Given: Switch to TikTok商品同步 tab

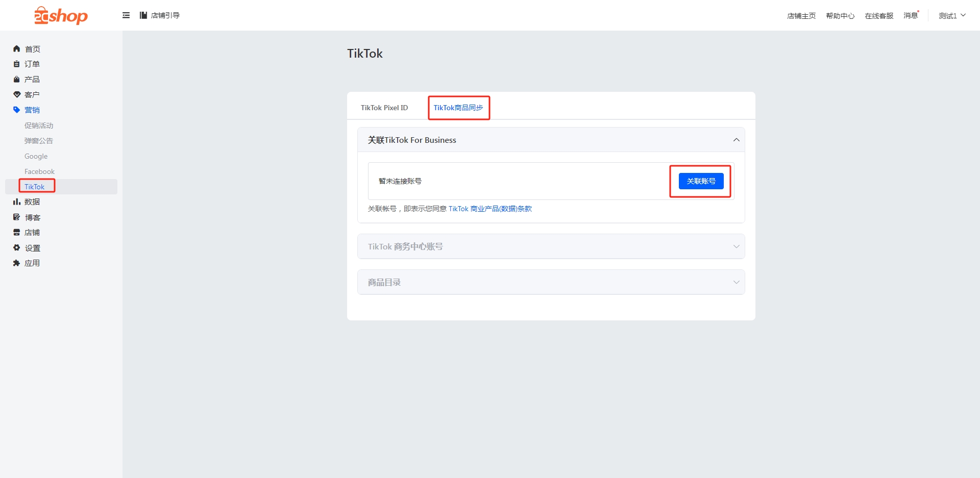Looking at the screenshot, I should 458,108.
